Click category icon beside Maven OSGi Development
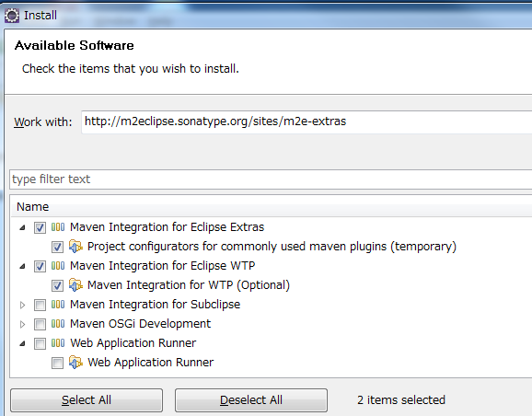Image resolution: width=532 pixels, height=416 pixels. click(x=58, y=324)
